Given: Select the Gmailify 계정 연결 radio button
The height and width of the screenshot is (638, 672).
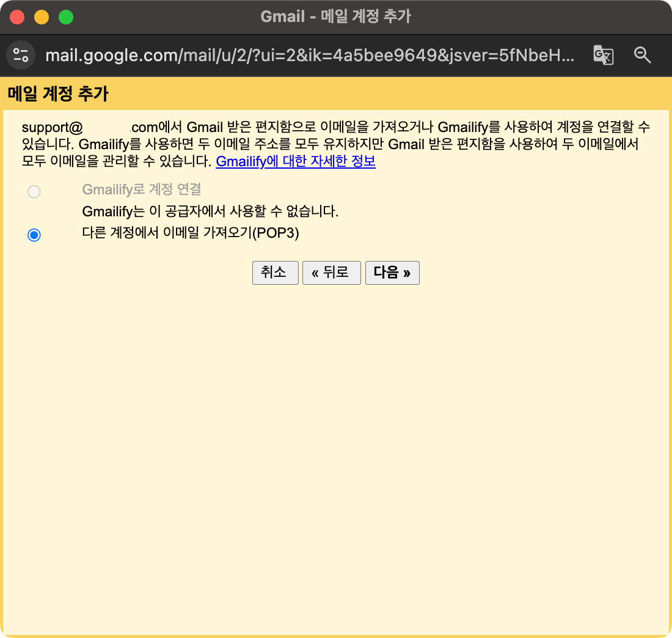Looking at the screenshot, I should point(34,191).
